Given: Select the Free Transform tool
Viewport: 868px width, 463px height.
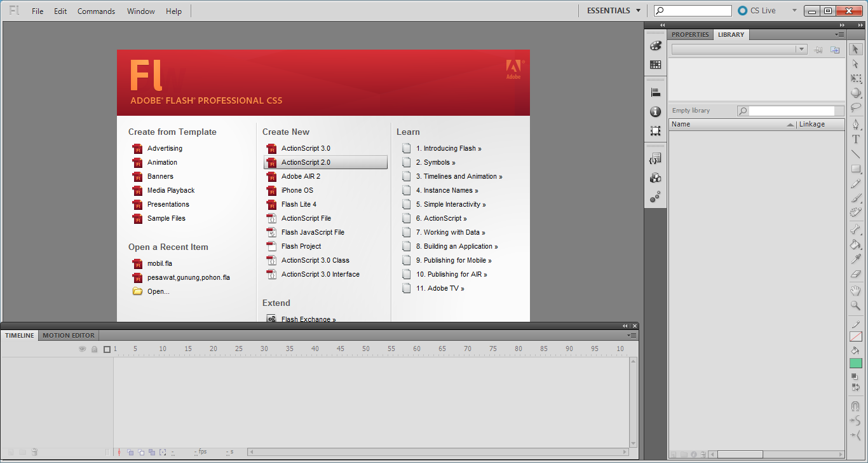Looking at the screenshot, I should click(x=856, y=79).
